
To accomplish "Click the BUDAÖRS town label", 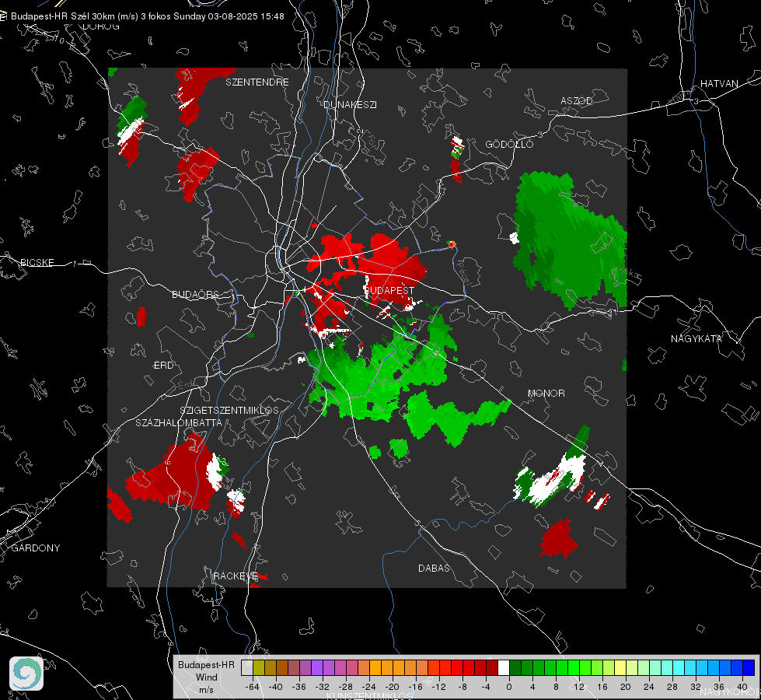I will point(196,295).
